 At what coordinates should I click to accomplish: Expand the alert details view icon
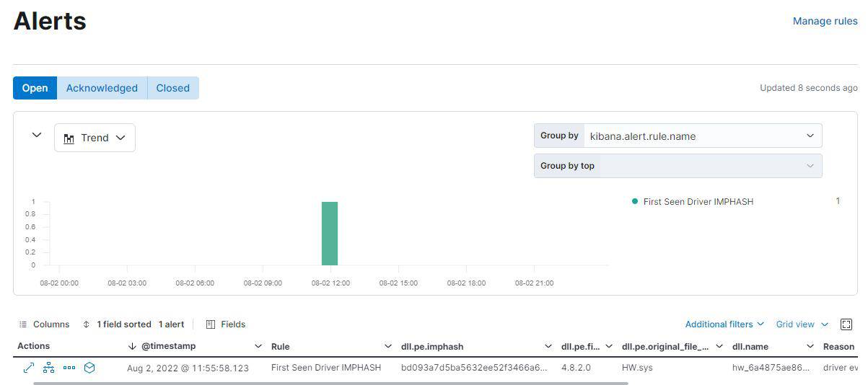[29, 368]
